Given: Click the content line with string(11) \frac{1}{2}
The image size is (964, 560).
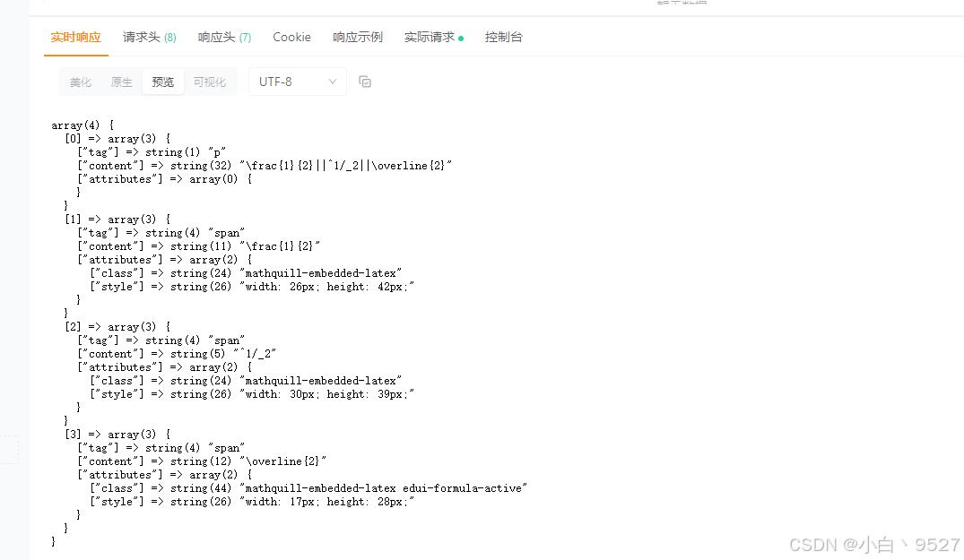Looking at the screenshot, I should pyautogui.click(x=198, y=246).
